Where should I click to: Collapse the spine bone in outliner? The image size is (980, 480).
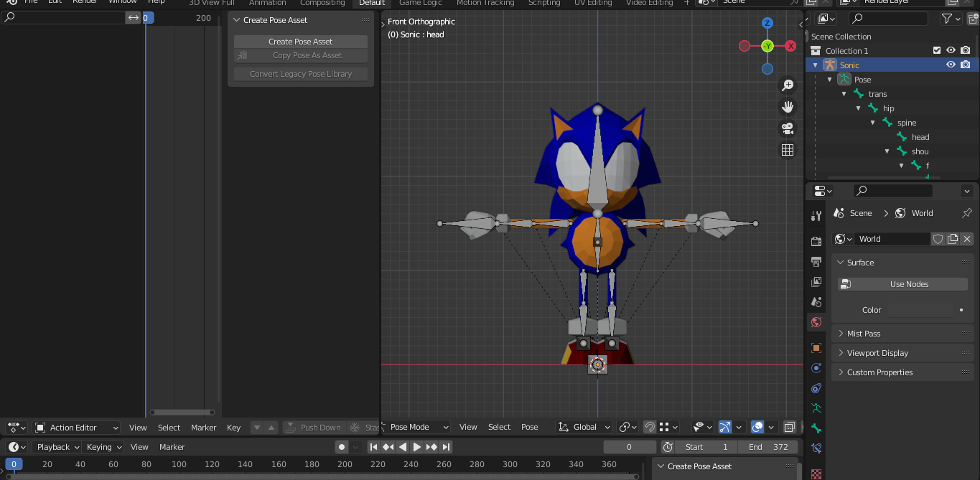(873, 123)
